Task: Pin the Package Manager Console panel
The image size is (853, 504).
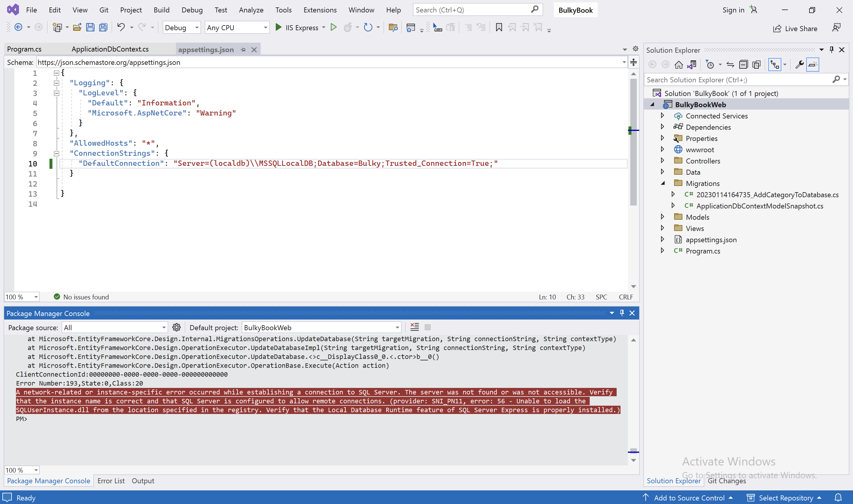Action: 622,313
